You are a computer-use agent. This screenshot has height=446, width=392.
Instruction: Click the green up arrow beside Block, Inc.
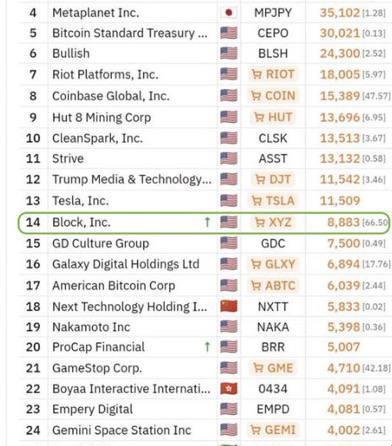tap(207, 222)
